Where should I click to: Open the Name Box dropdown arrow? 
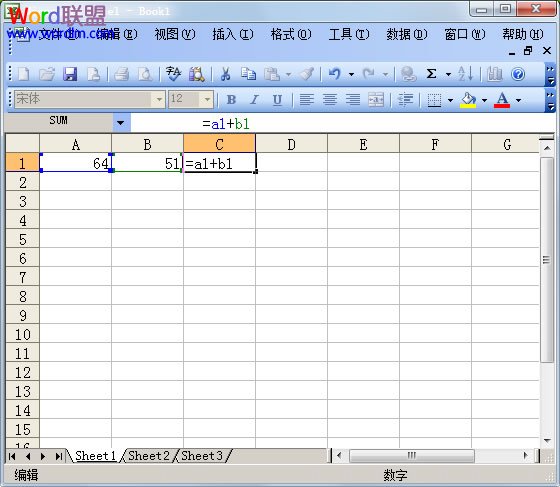[121, 123]
